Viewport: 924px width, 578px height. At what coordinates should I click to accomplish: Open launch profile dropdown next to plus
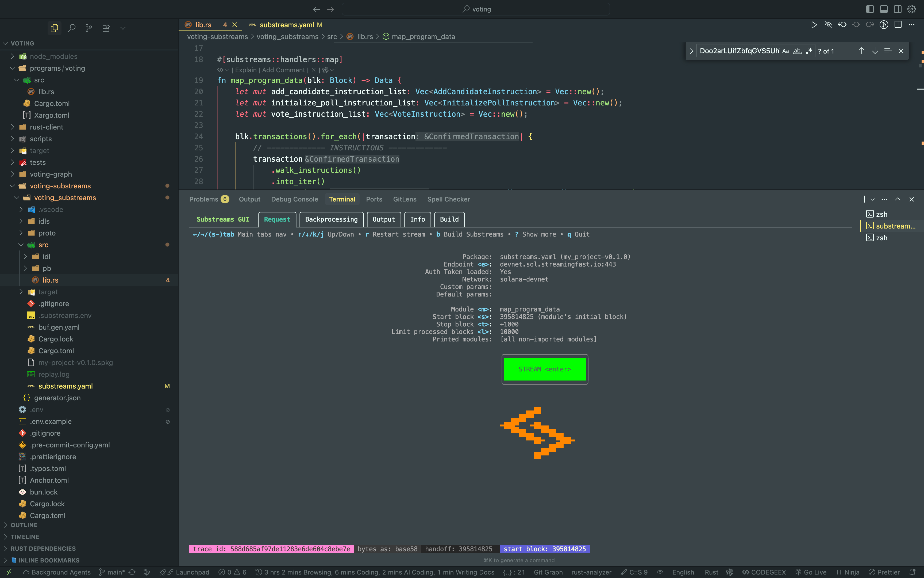(873, 200)
